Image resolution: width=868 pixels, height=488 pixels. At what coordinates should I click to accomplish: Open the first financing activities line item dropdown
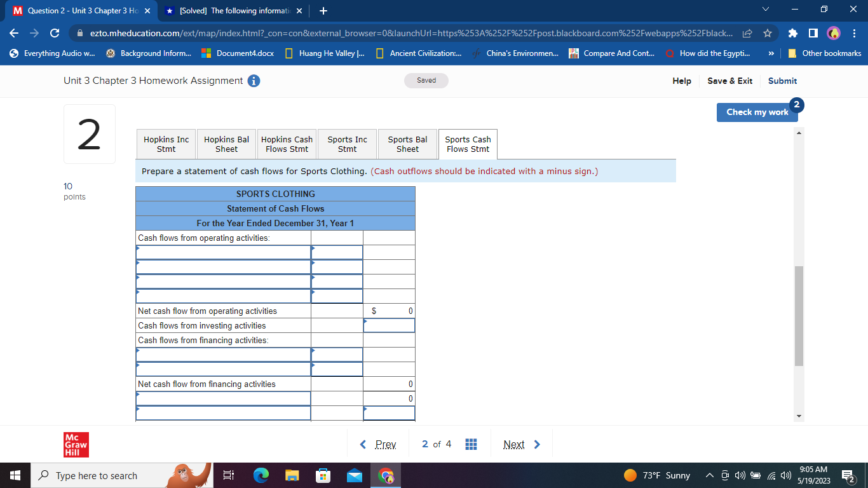[x=224, y=355]
